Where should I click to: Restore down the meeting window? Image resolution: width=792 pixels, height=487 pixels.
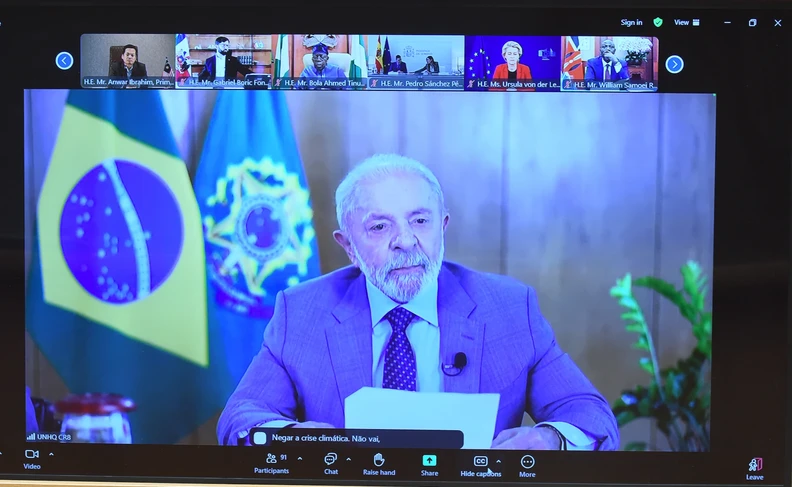point(753,23)
